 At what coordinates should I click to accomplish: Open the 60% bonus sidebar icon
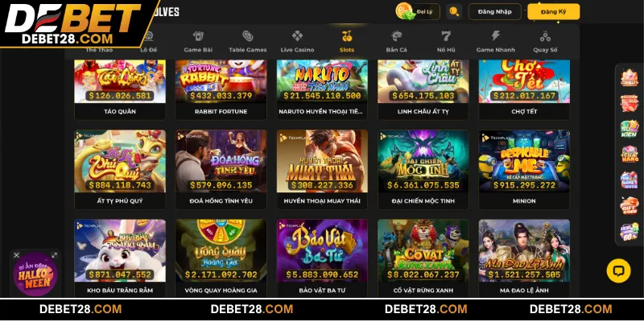coord(630,232)
